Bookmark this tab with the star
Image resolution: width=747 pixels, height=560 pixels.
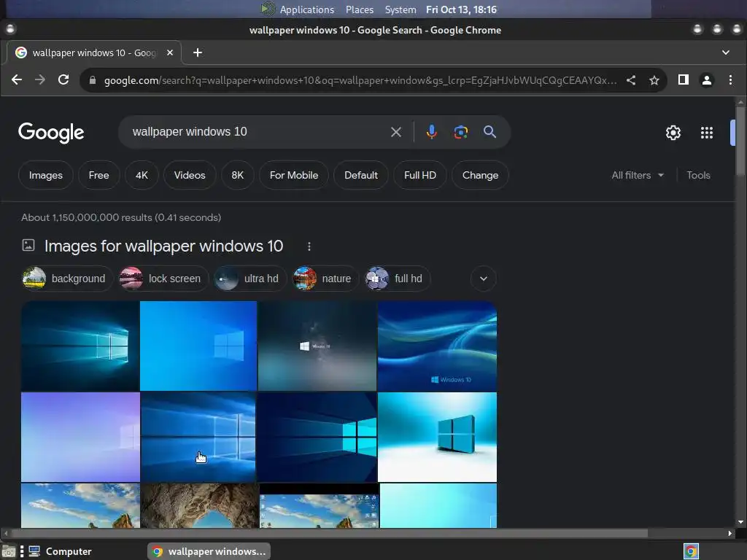[654, 80]
